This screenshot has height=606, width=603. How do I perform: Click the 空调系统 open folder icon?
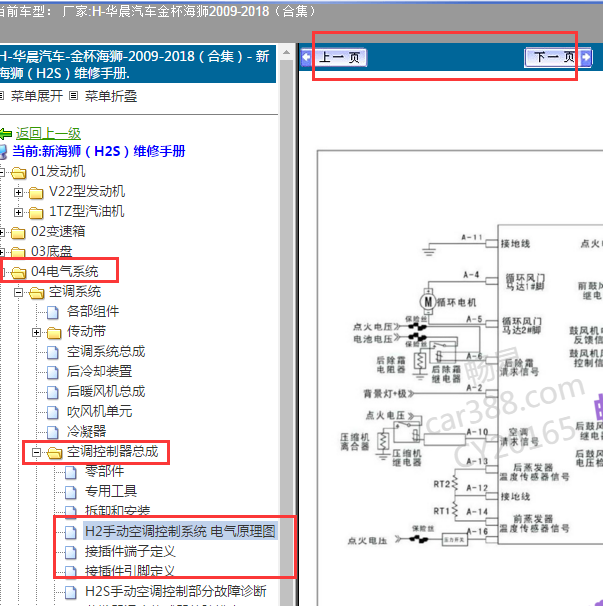[x=37, y=293]
